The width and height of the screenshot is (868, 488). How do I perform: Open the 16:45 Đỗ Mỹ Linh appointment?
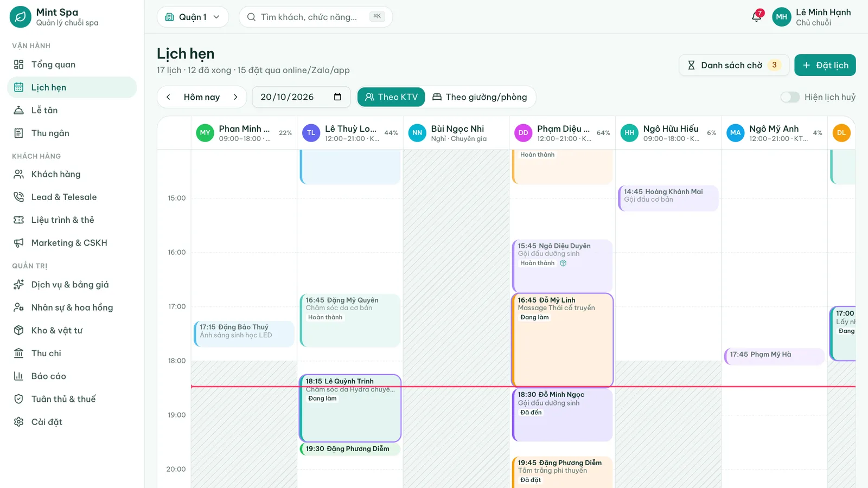pos(562,340)
